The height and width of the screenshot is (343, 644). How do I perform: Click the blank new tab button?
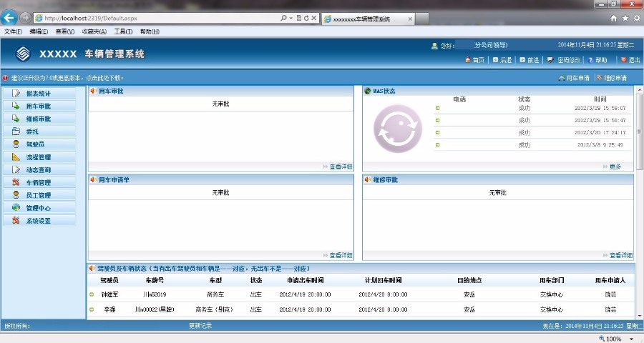click(x=421, y=19)
